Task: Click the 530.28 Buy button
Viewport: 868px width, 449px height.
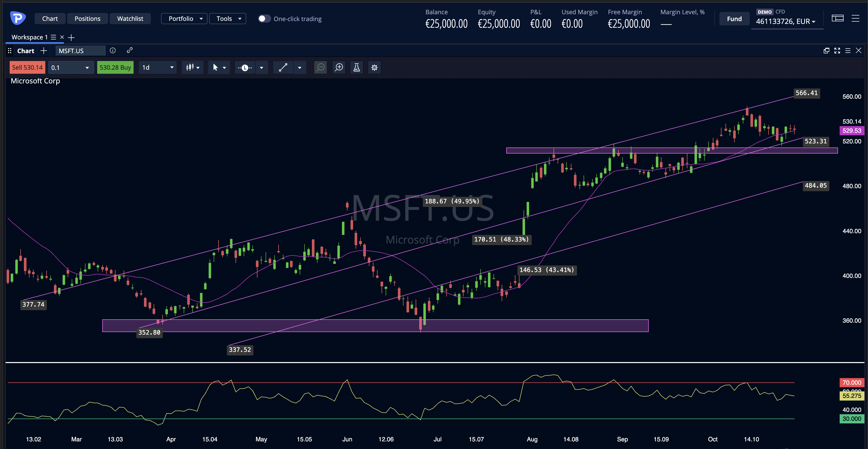Action: pos(115,67)
